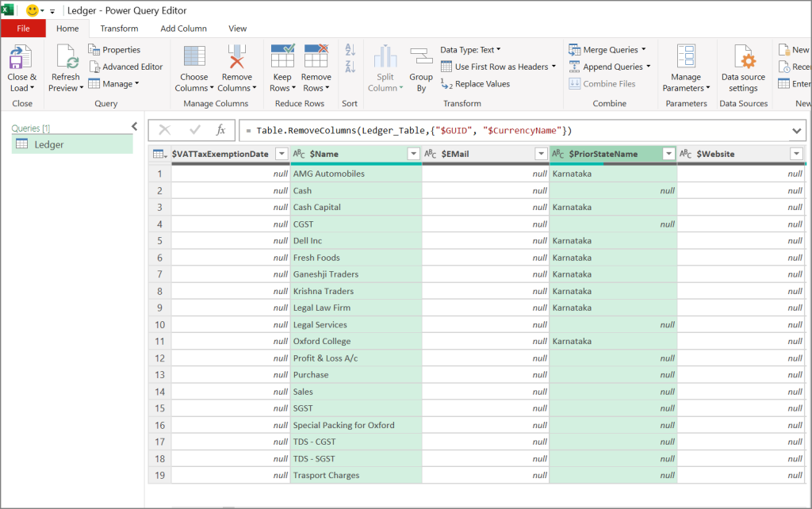Click the Close & Load icon
The image size is (812, 509).
(21, 59)
